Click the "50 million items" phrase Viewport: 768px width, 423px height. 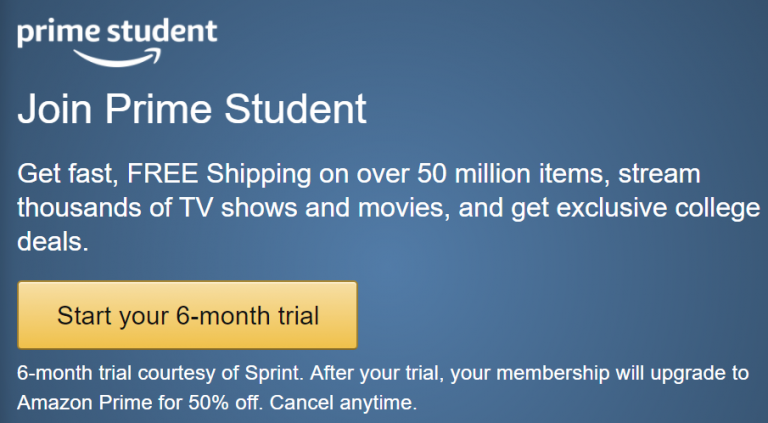click(x=514, y=174)
